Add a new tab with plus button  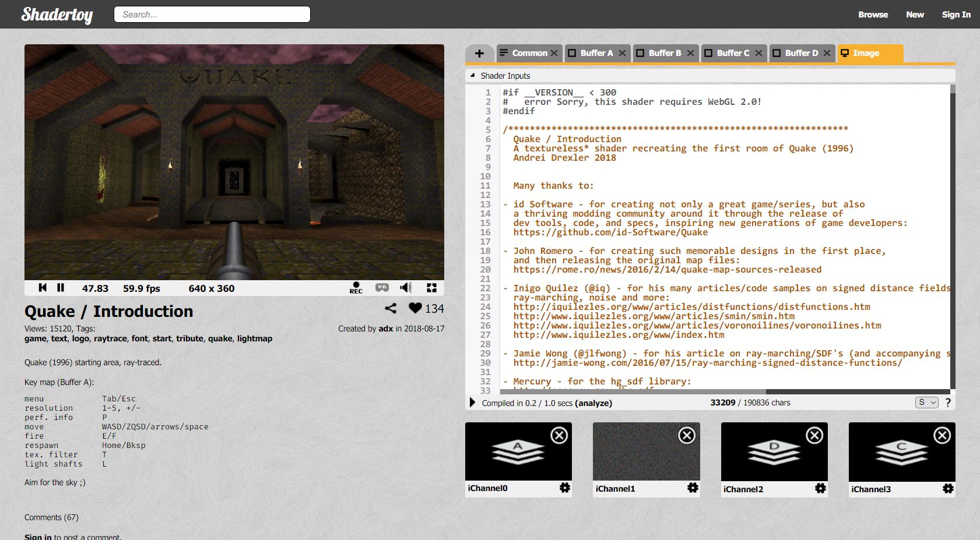[479, 54]
